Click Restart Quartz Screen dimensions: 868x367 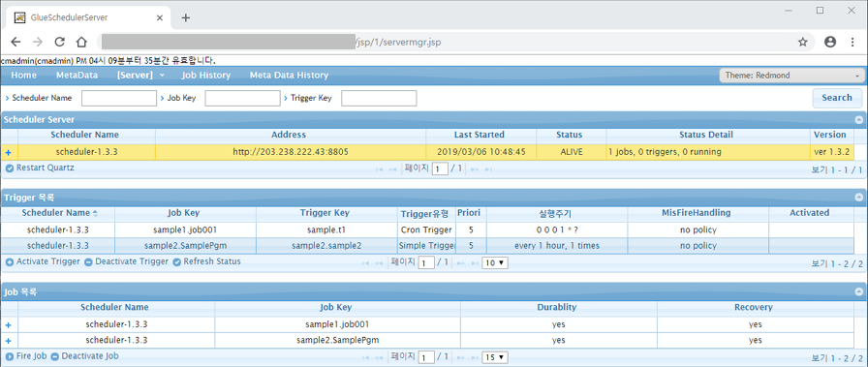[x=40, y=168]
